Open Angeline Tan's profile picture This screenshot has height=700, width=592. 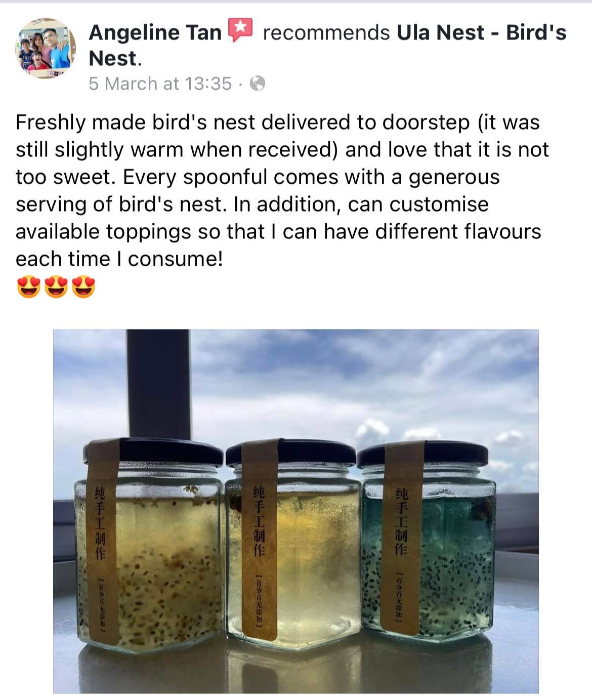click(x=46, y=49)
